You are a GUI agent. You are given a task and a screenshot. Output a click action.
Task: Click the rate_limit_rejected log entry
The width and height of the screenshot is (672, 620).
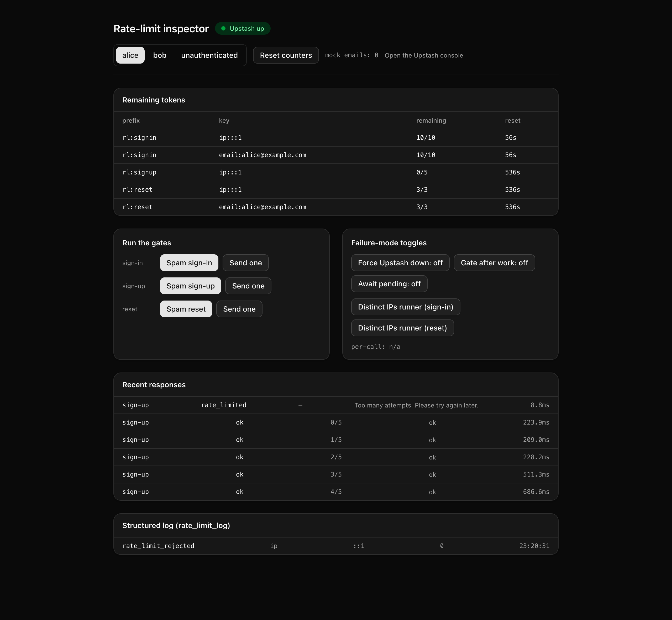pos(158,546)
